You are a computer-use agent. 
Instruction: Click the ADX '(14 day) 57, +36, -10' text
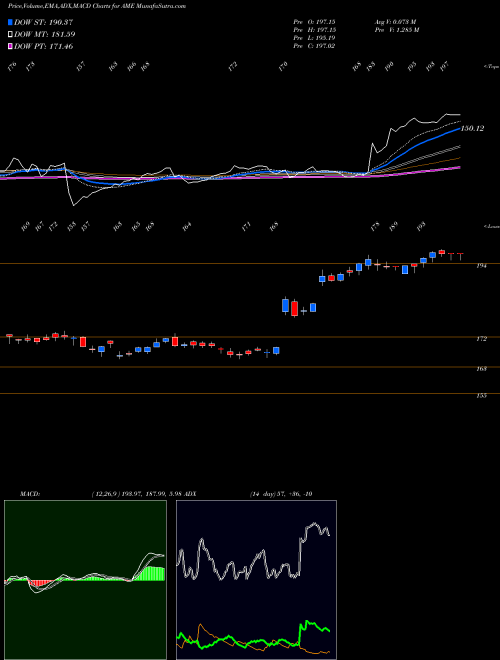(281, 494)
